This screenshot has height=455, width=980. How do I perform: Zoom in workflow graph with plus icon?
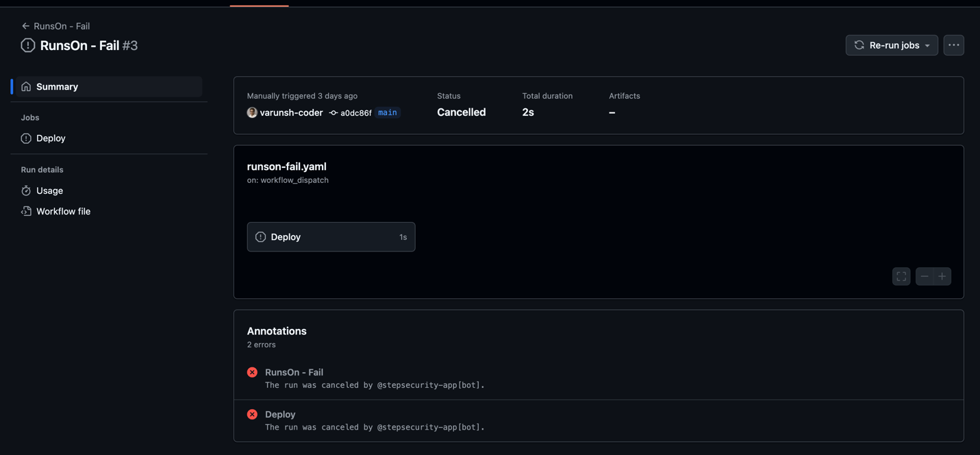(942, 276)
